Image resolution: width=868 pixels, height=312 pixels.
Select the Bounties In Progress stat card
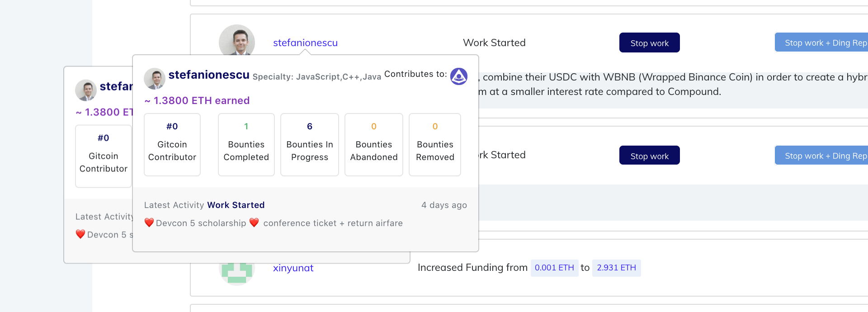pos(310,145)
